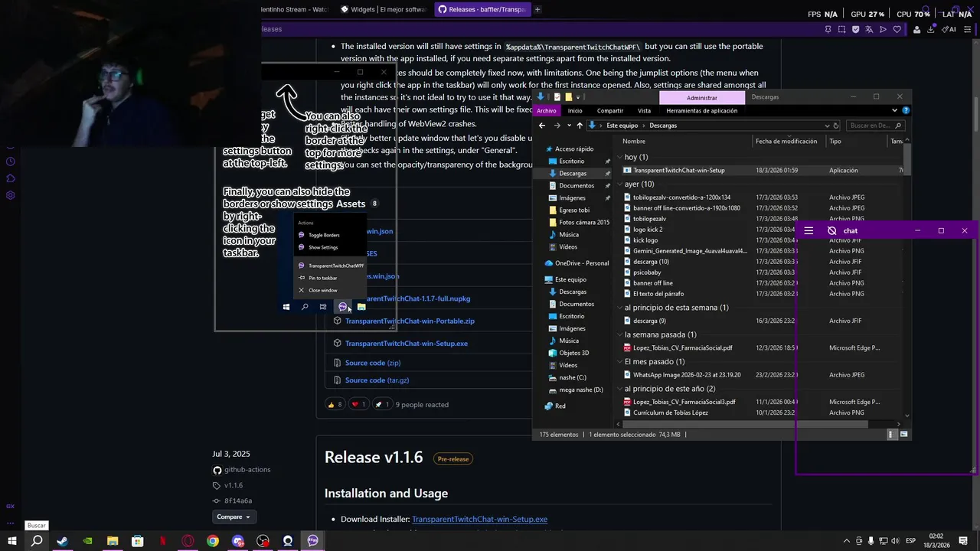Collapse 'al principio de esta semana' group
The height and width of the screenshot is (551, 980).
(x=619, y=308)
